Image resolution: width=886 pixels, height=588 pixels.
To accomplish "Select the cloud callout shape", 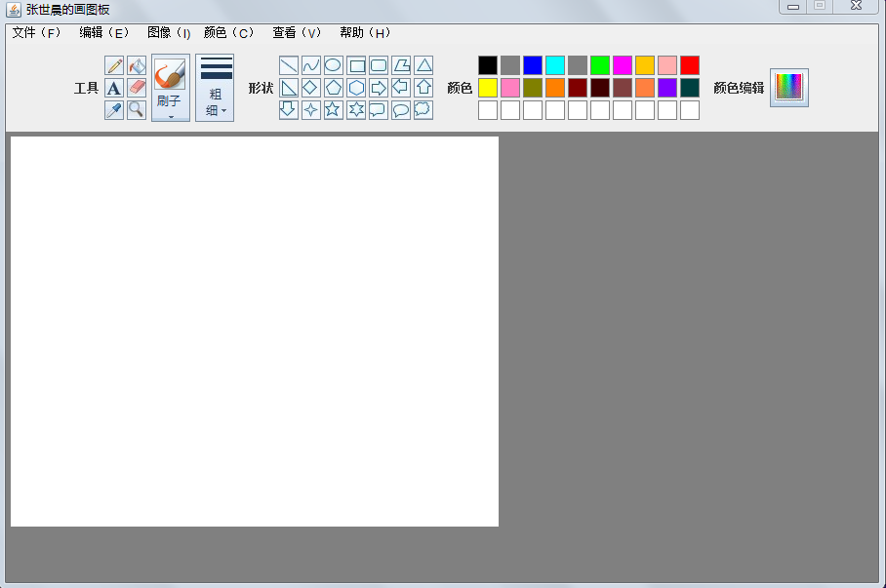I will coord(423,110).
